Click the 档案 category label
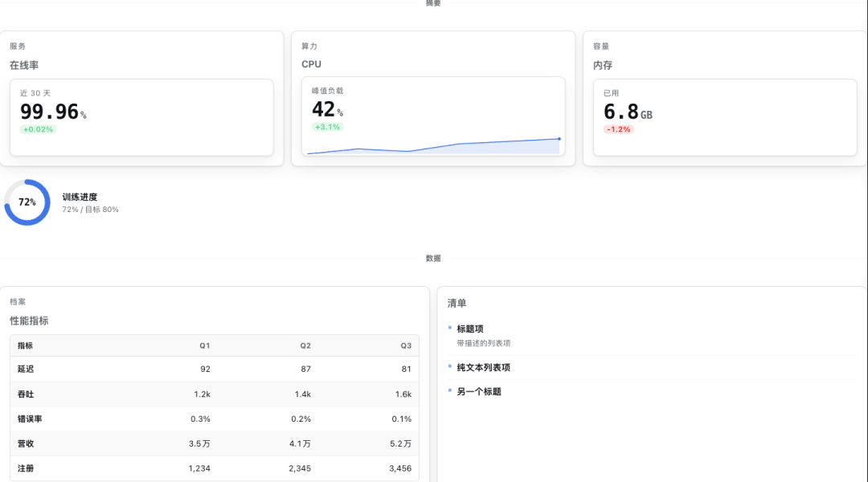 click(18, 302)
